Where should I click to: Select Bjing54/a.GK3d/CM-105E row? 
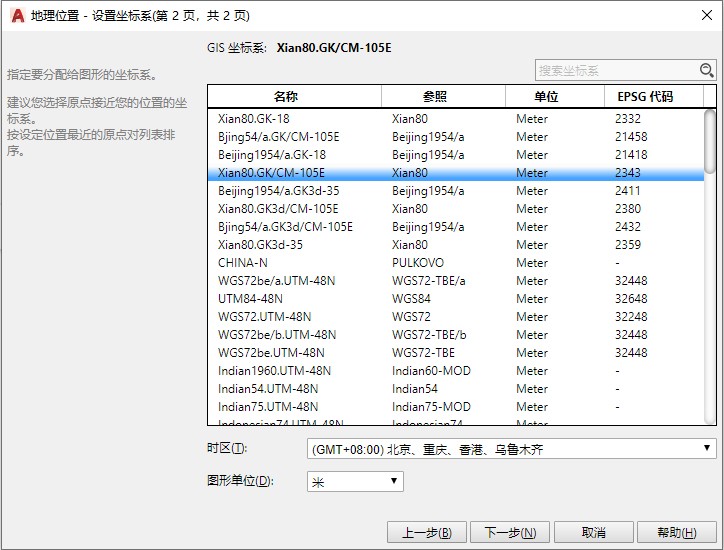pos(456,227)
